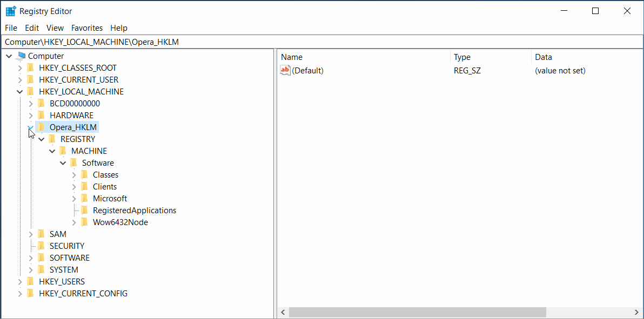Expand the HKEY_CURRENT_CONFIG key

20,294
